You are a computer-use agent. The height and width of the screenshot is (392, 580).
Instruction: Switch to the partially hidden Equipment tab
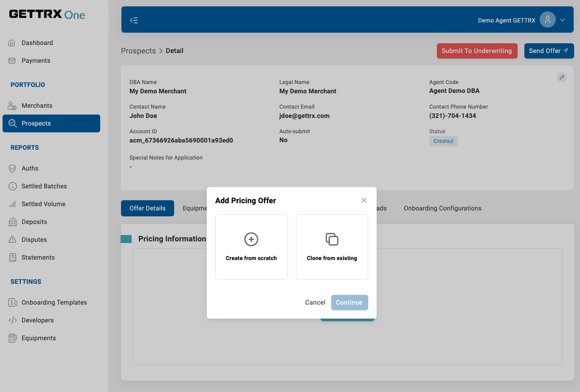(x=194, y=208)
